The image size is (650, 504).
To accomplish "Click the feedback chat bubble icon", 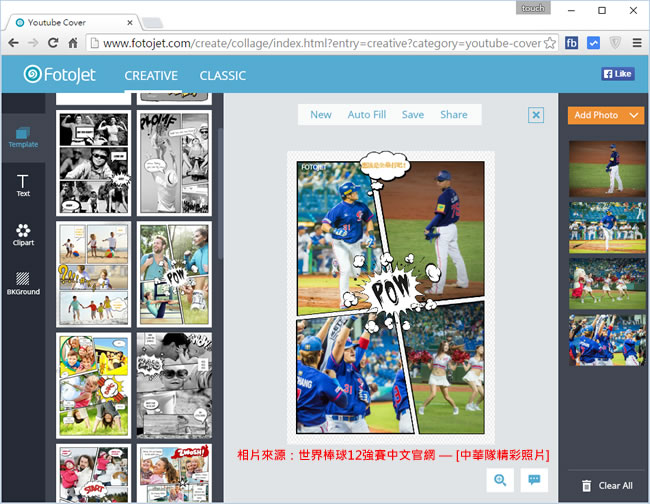I will [x=535, y=480].
